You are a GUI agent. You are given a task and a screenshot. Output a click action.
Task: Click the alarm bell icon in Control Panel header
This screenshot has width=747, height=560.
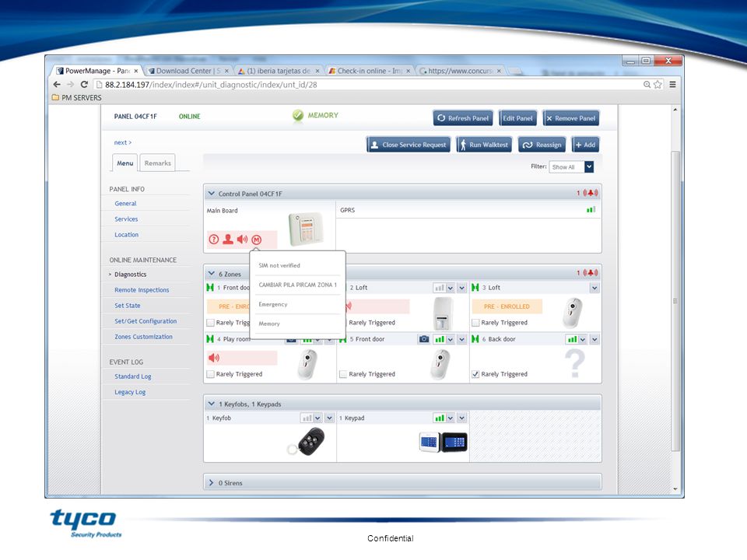point(591,193)
